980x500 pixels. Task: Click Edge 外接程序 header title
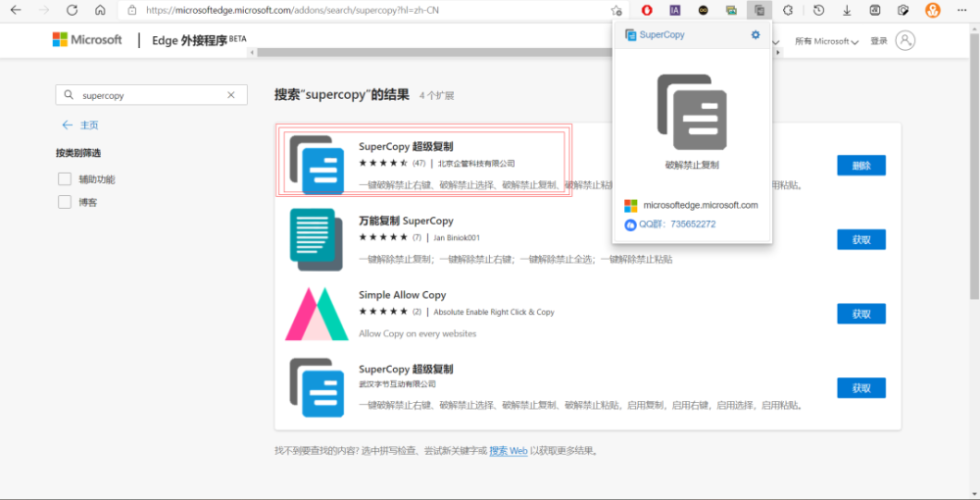pyautogui.click(x=199, y=40)
